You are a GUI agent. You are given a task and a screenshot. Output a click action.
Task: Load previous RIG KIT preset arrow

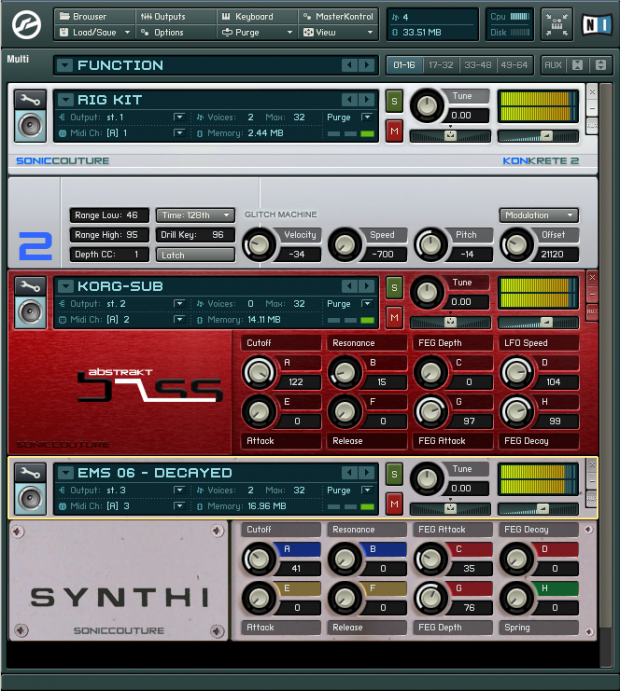[349, 100]
